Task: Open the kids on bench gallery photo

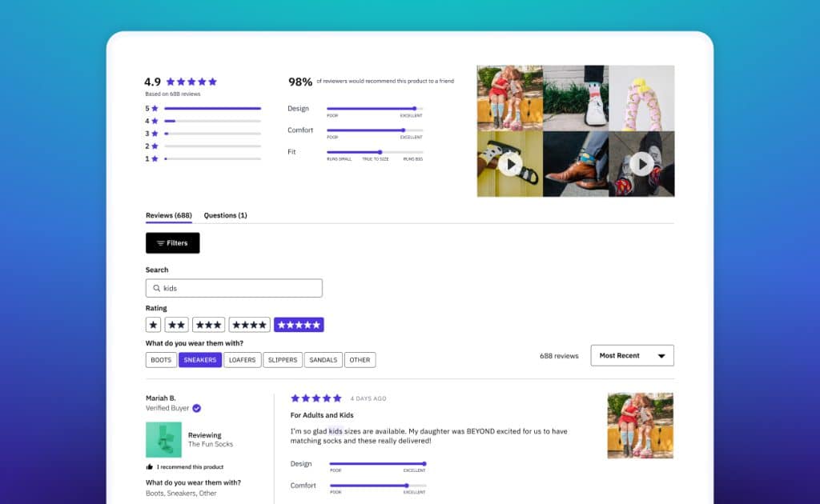Action: (x=510, y=98)
